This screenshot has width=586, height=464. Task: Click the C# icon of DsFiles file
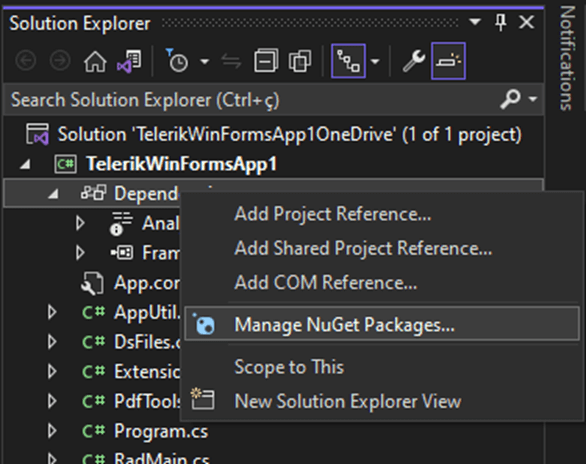click(x=93, y=342)
